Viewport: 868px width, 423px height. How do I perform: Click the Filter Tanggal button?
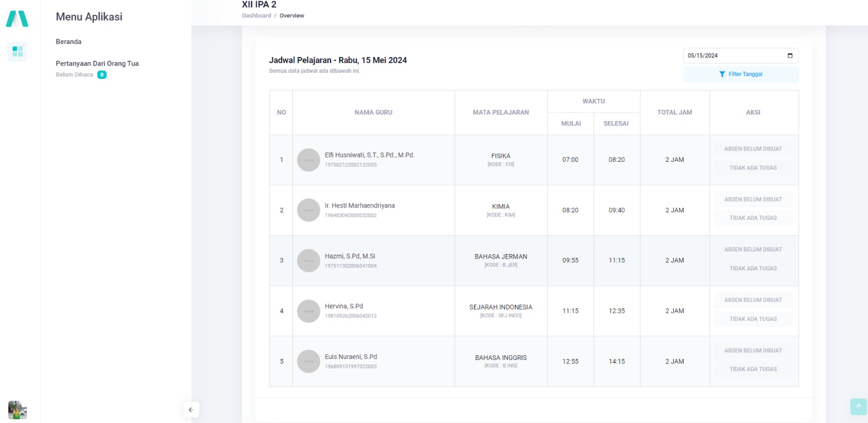point(741,74)
